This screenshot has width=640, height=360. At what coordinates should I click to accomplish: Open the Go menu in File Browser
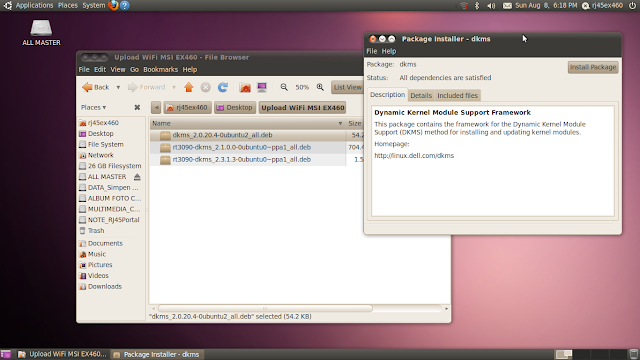pos(134,69)
